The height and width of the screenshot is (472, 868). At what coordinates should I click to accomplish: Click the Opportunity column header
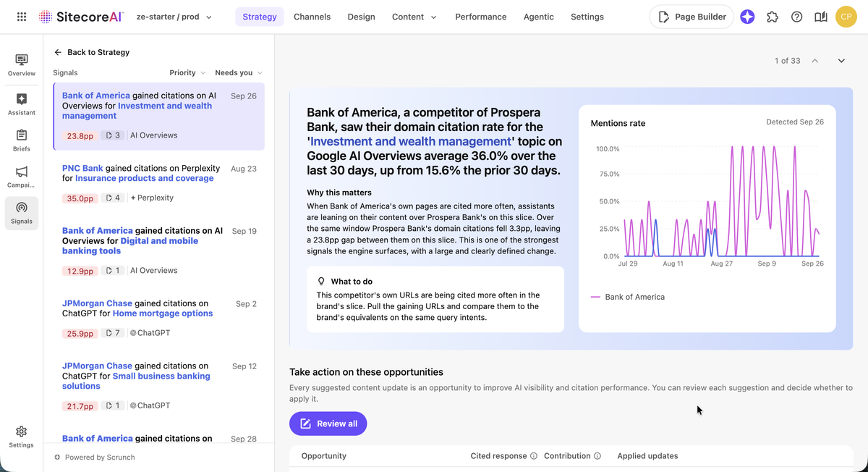[x=324, y=456]
